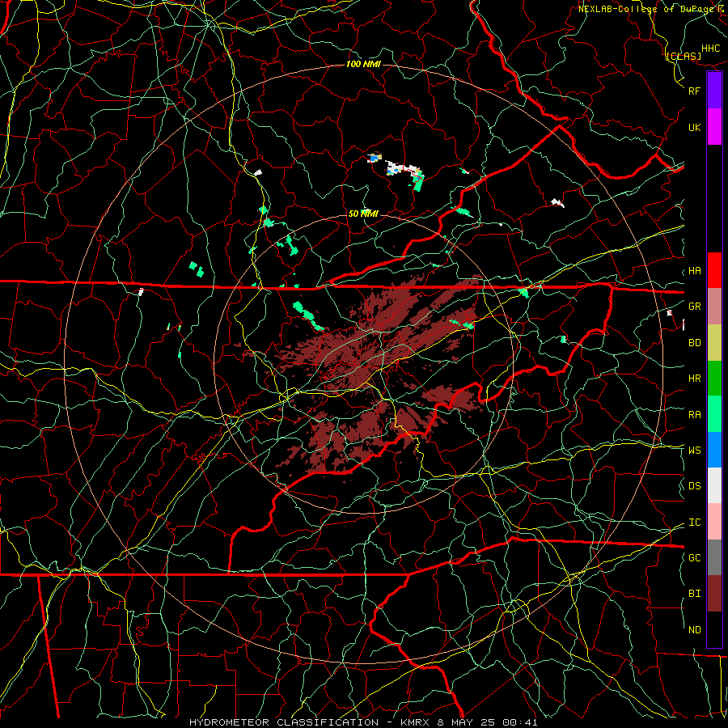Click the purple RF legend color swatch
This screenshot has width=728, height=728.
coord(714,90)
